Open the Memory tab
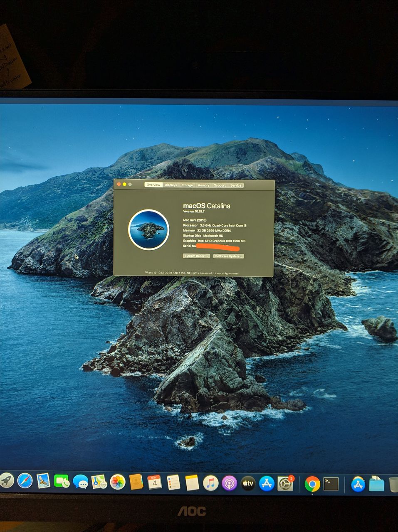 click(203, 185)
